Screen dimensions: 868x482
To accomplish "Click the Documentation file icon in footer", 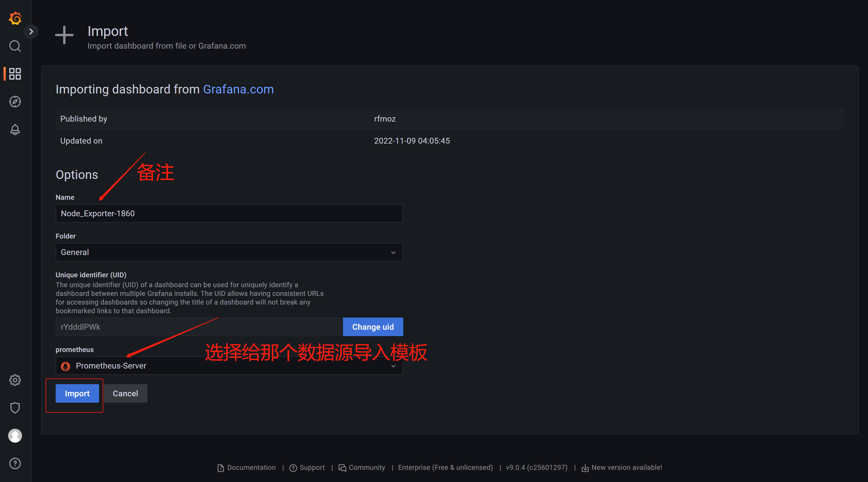I will tap(221, 468).
